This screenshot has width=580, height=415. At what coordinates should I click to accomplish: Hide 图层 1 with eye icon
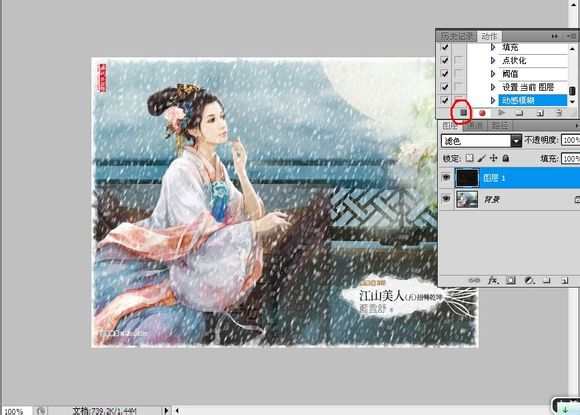(446, 178)
